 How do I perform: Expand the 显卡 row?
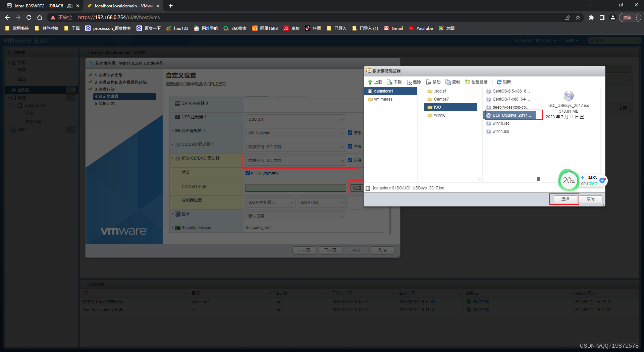coord(172,214)
